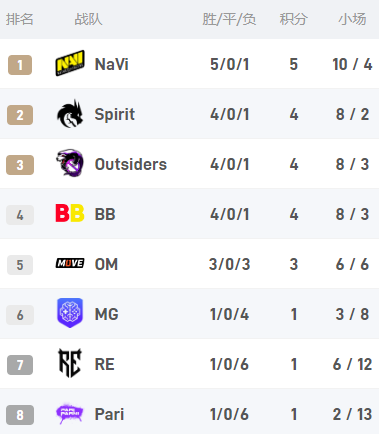The height and width of the screenshot is (434, 379).
Task: Click the Pari purple logo
Action: coord(70,414)
